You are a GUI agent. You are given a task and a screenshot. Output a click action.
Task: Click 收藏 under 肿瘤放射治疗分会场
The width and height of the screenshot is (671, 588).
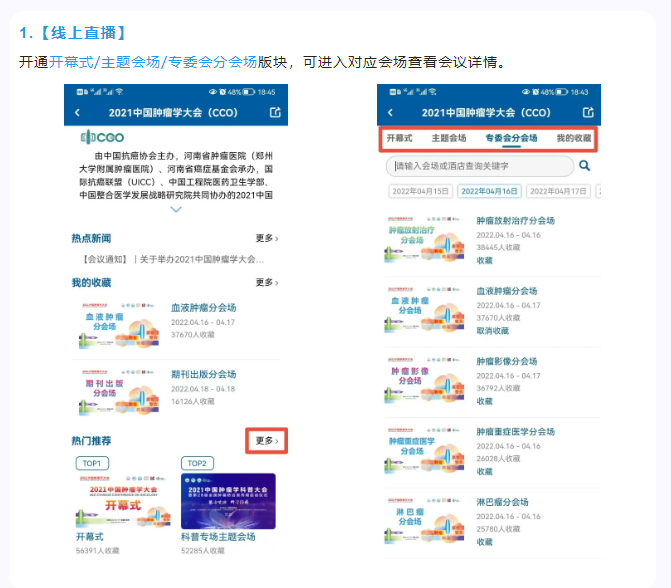click(x=485, y=260)
